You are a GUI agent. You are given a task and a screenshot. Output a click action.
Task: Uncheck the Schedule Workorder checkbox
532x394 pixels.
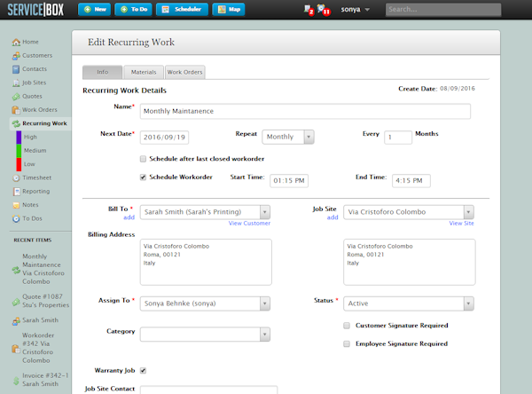[143, 177]
